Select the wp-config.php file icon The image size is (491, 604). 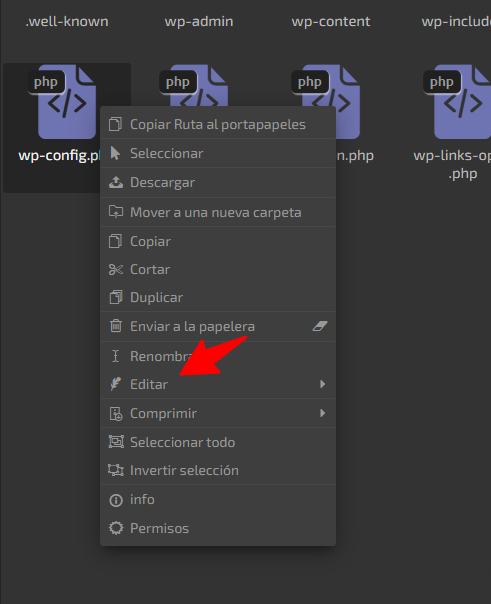tap(63, 102)
